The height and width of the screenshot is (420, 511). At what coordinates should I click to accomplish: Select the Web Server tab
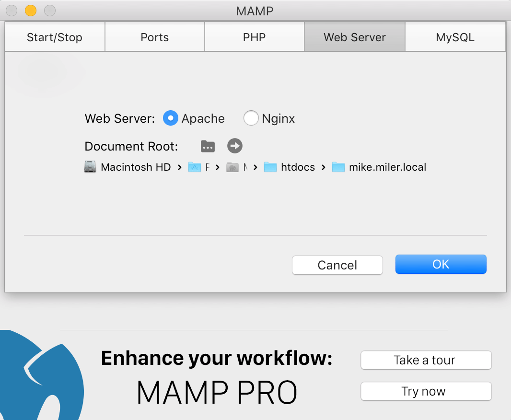355,37
